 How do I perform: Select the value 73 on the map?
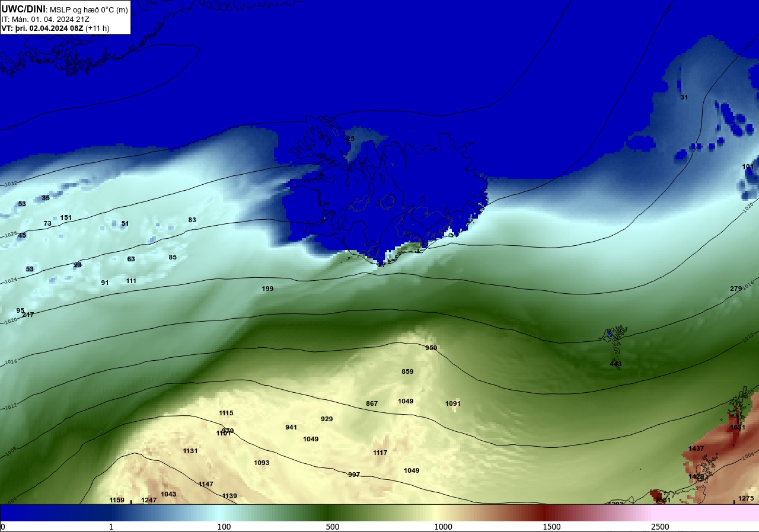click(47, 223)
